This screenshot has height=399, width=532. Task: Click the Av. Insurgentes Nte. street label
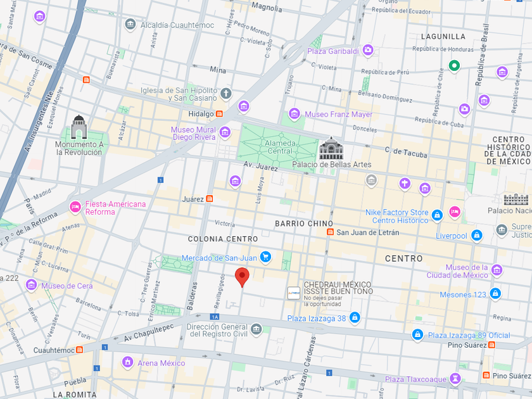39,121
